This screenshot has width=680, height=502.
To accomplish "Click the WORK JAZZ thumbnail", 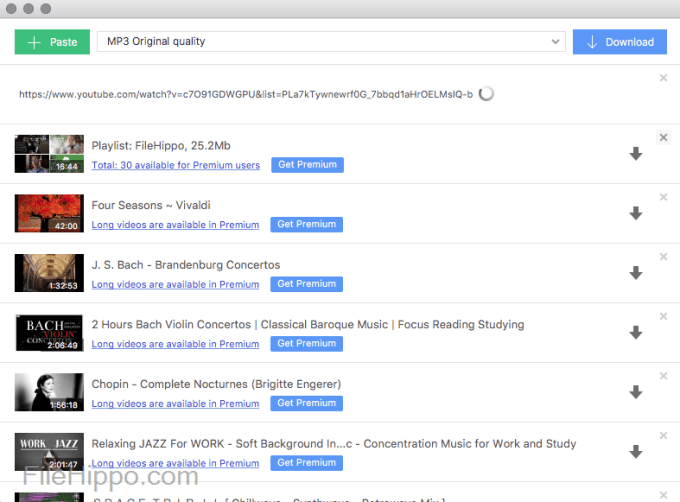I will click(49, 452).
